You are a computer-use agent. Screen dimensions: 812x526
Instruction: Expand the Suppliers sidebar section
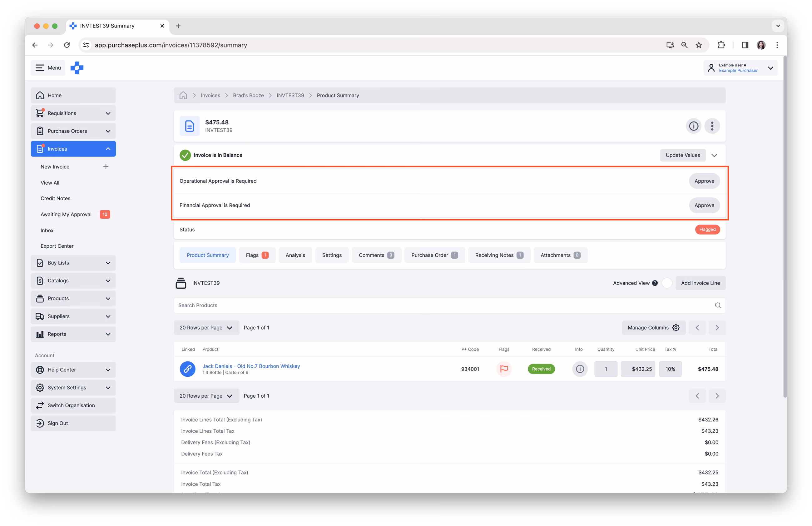point(73,316)
